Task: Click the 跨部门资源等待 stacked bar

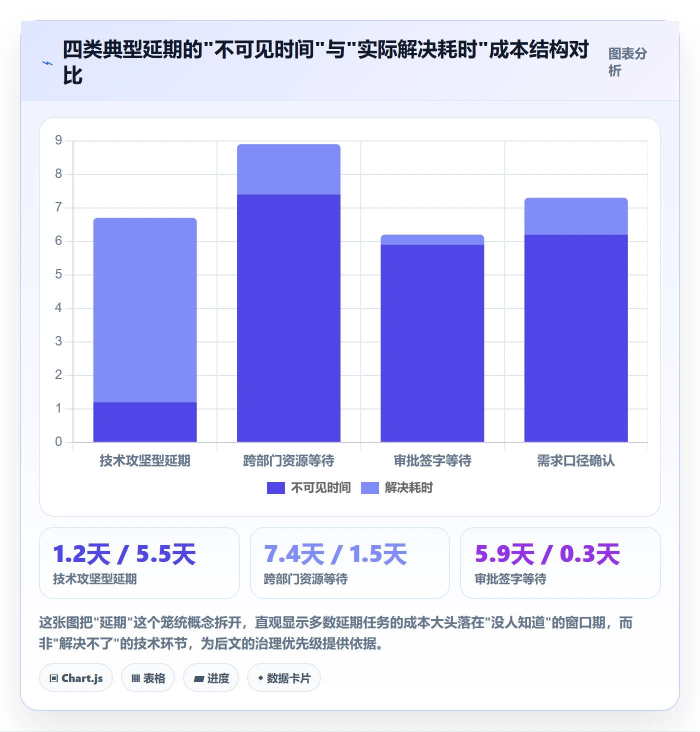Action: point(288,293)
